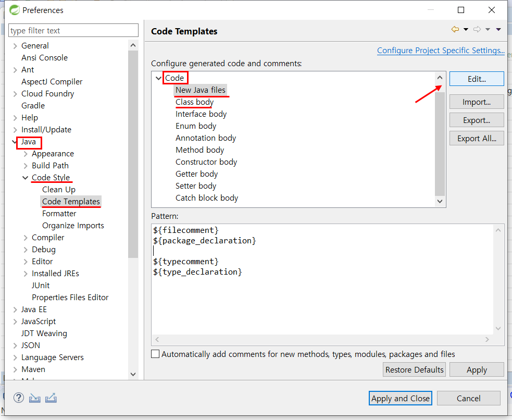Expand the Help tree node
The image size is (512, 420).
point(15,118)
